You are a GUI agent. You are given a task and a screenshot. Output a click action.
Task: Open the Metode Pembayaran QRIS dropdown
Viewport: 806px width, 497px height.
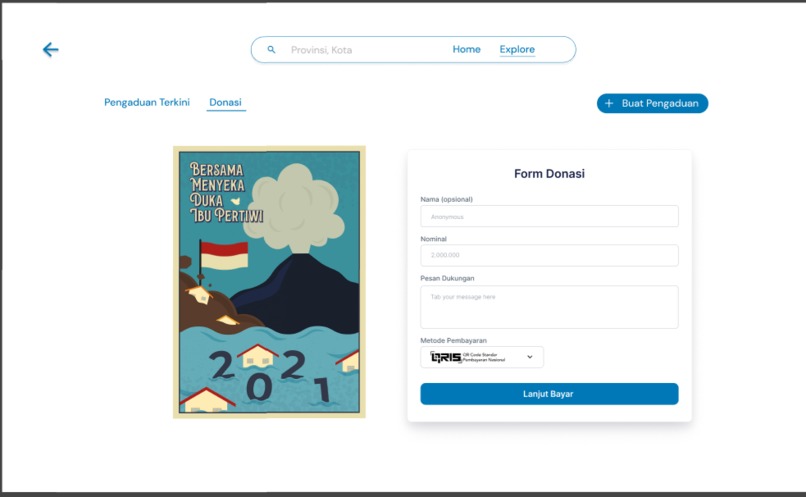(482, 357)
